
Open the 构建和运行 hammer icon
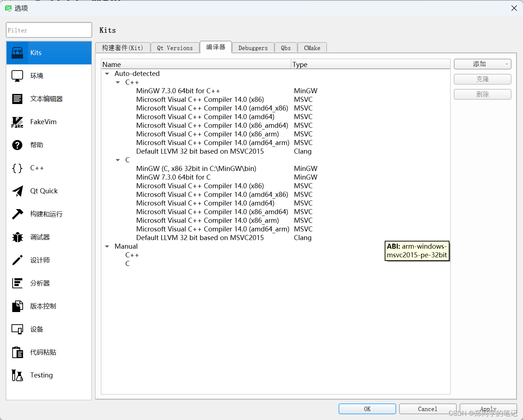[x=17, y=214]
